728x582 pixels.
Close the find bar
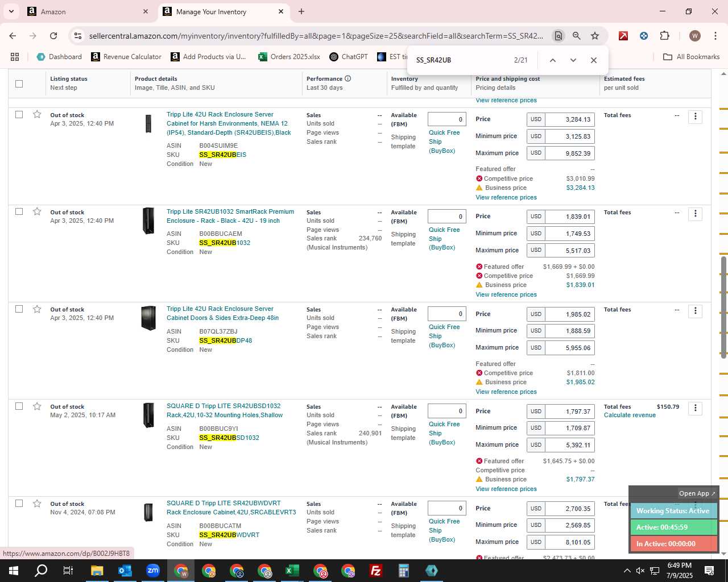tap(593, 60)
